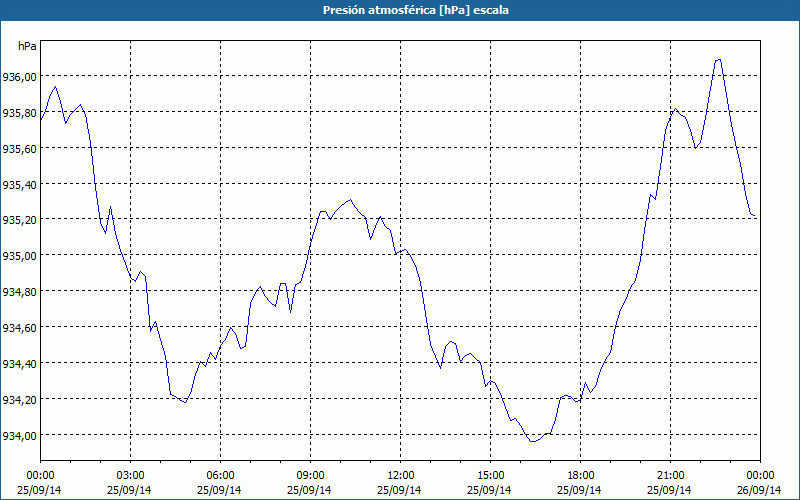Click the 21:00 time label
This screenshot has height=500, width=800.
click(670, 476)
